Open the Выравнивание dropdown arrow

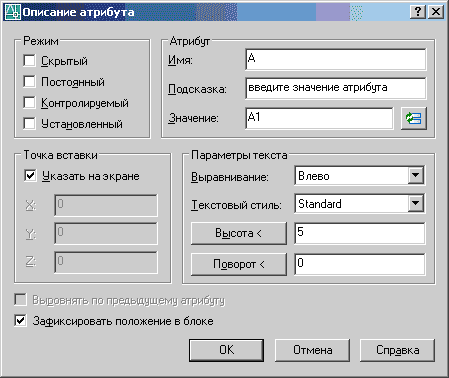[416, 175]
